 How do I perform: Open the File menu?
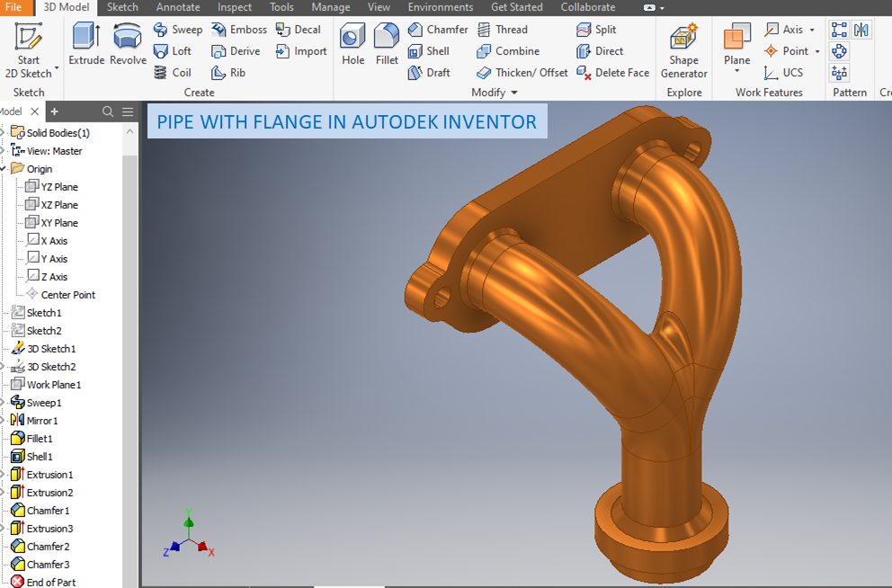tap(13, 7)
